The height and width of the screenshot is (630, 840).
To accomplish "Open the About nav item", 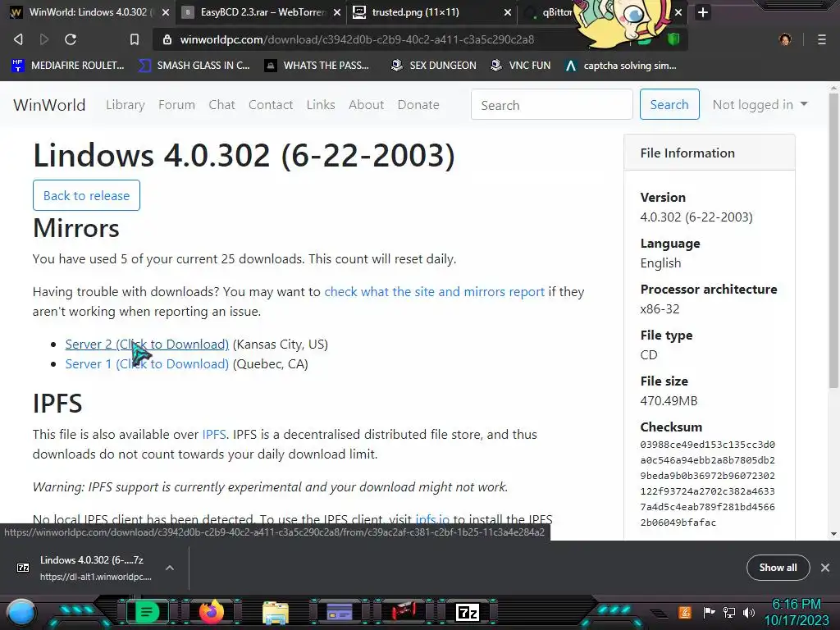I will [x=367, y=104].
